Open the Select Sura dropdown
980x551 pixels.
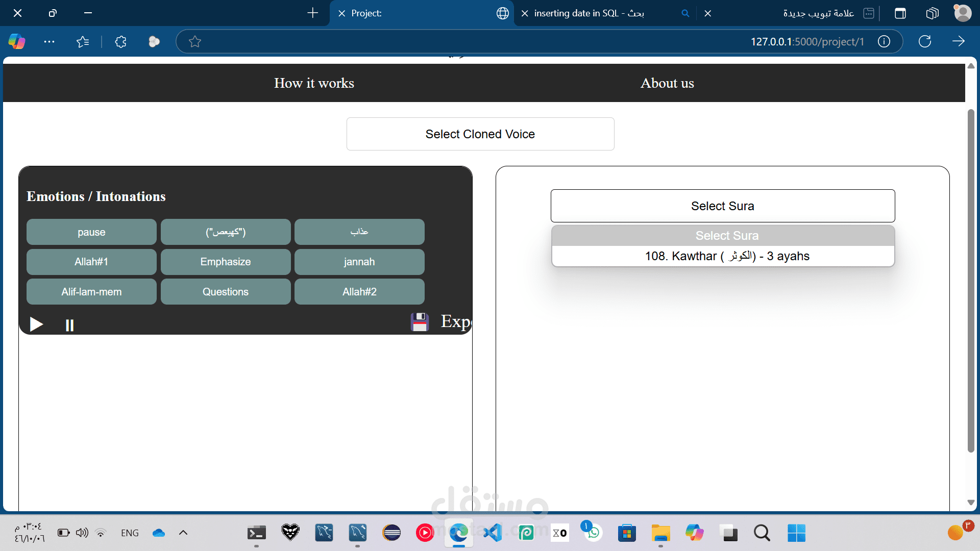722,206
